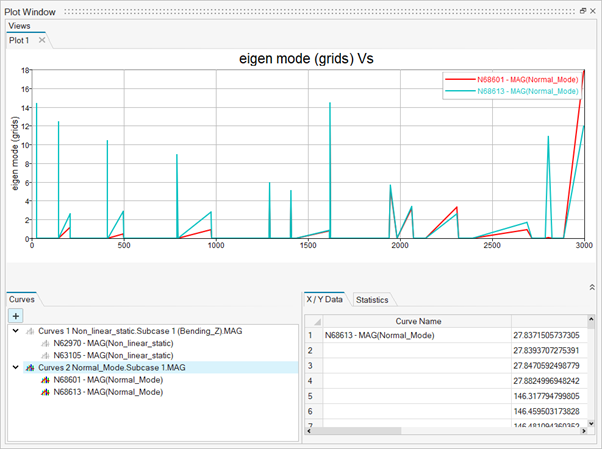Switch to the Statistics tab
This screenshot has height=449, width=602.
(372, 300)
